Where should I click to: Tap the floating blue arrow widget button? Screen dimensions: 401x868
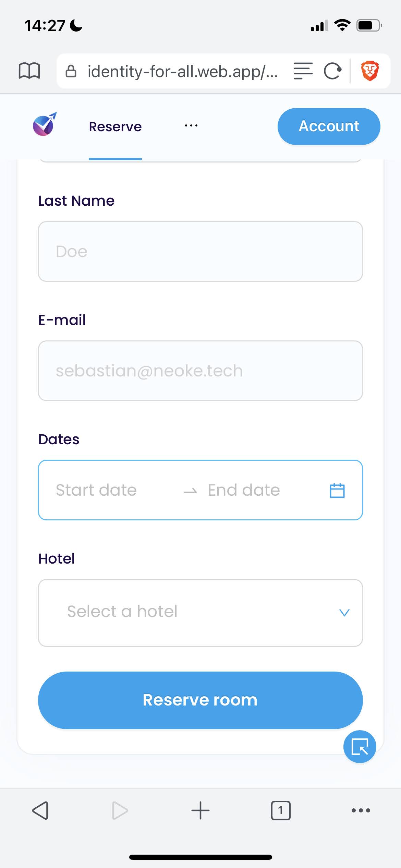[x=360, y=746]
